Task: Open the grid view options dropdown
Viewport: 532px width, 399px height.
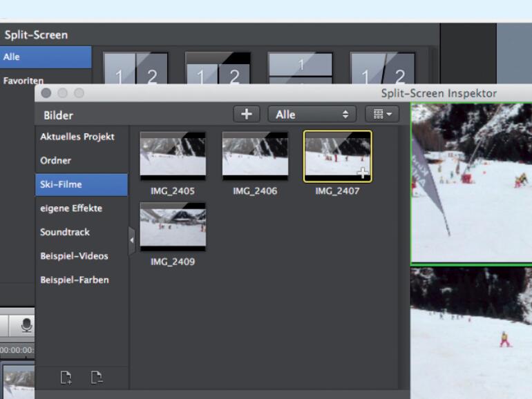Action: 381,115
